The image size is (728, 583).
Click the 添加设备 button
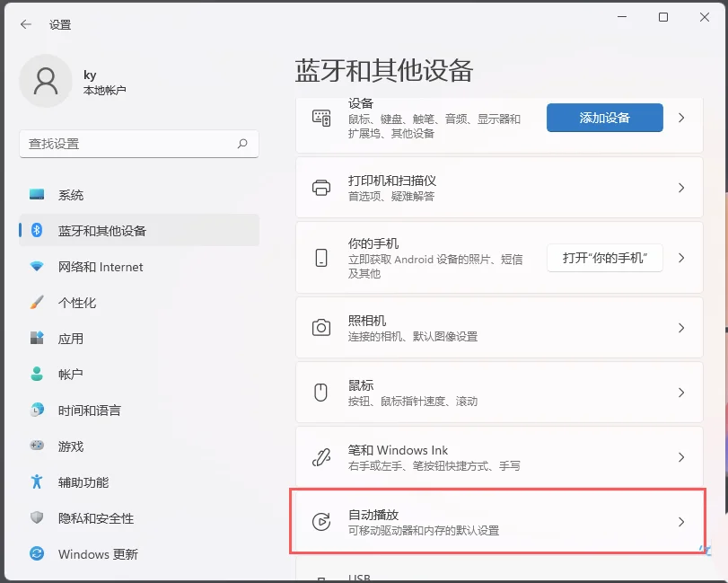(x=604, y=118)
